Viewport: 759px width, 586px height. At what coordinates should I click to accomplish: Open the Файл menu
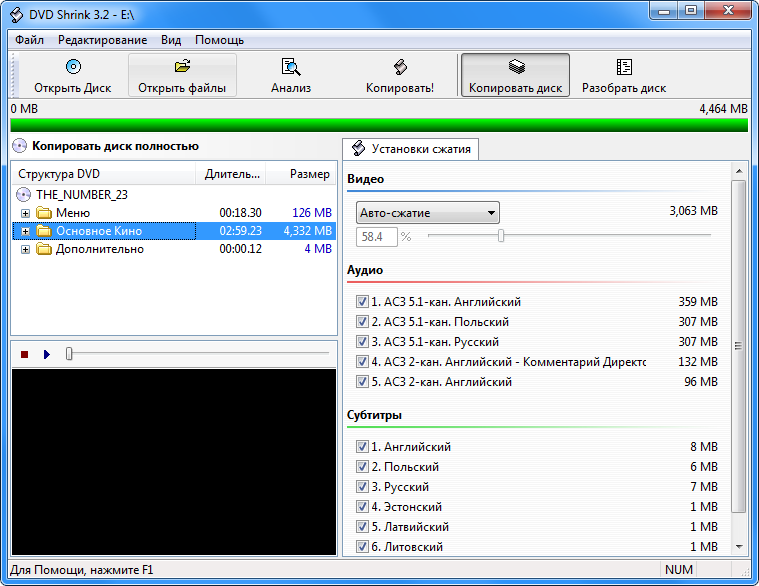click(x=30, y=40)
